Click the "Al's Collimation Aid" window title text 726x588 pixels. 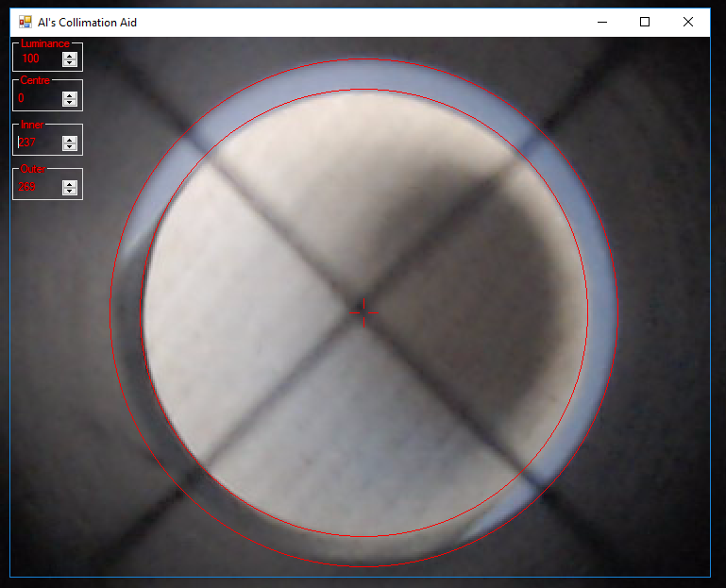87,23
